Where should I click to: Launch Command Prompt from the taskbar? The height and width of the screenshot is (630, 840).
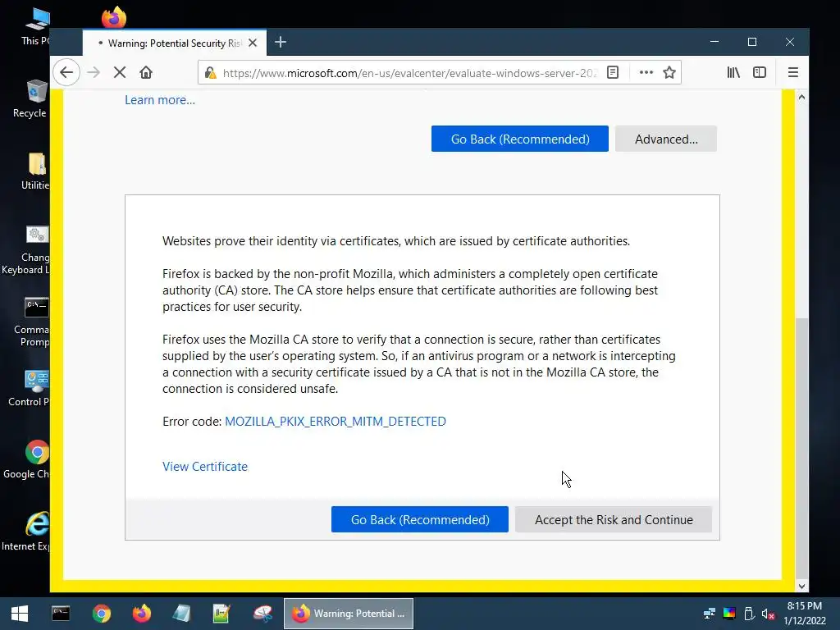coord(61,614)
